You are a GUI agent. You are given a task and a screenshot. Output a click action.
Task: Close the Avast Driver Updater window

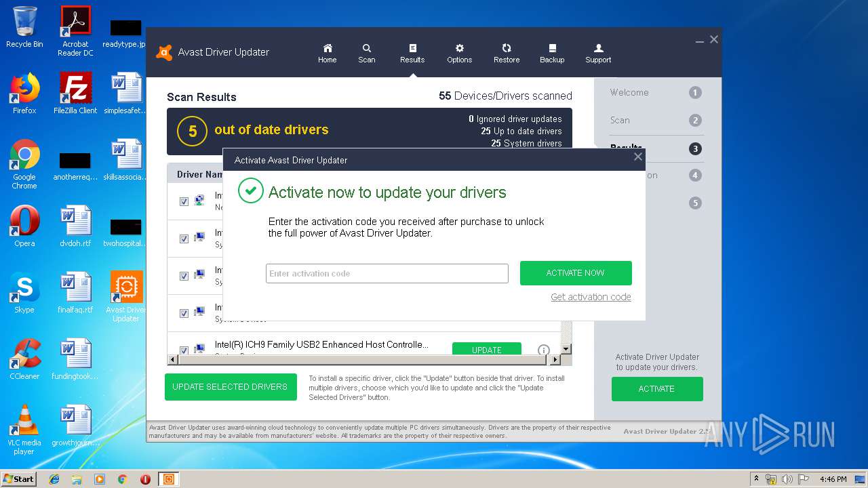pos(714,39)
